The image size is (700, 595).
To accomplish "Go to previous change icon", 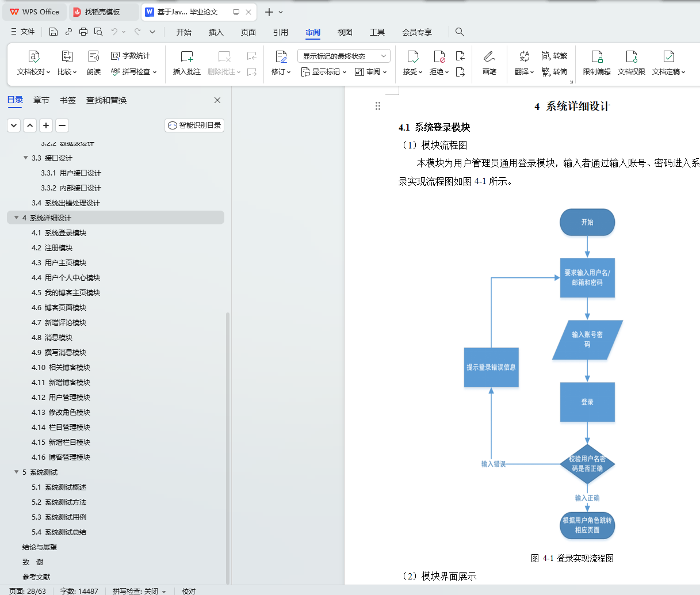I will [460, 56].
